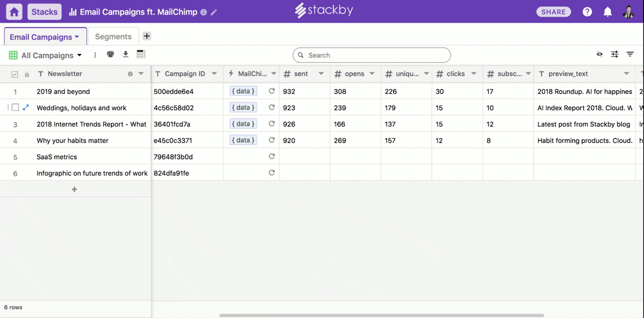Click the download export icon
This screenshot has width=644, height=318.
126,54
